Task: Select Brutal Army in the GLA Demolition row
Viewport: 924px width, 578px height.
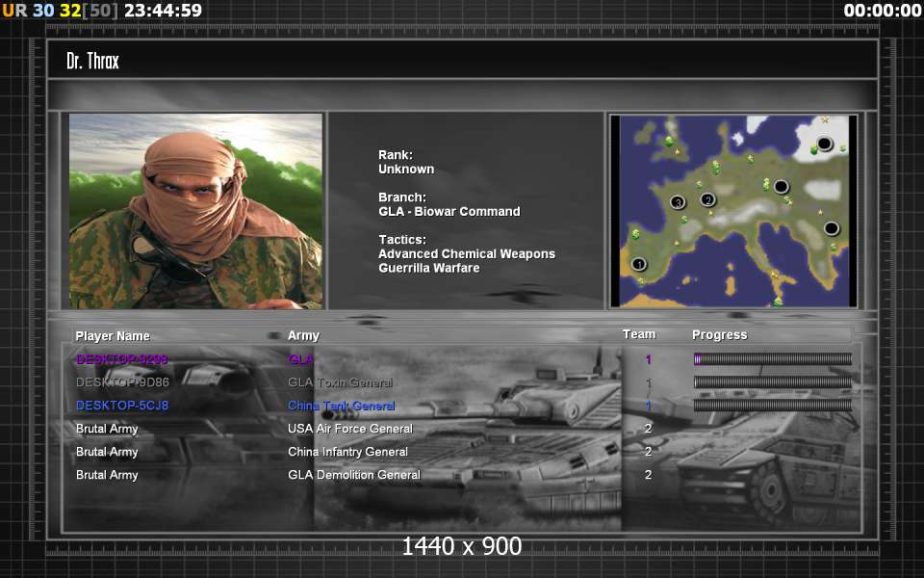Action: click(x=107, y=475)
